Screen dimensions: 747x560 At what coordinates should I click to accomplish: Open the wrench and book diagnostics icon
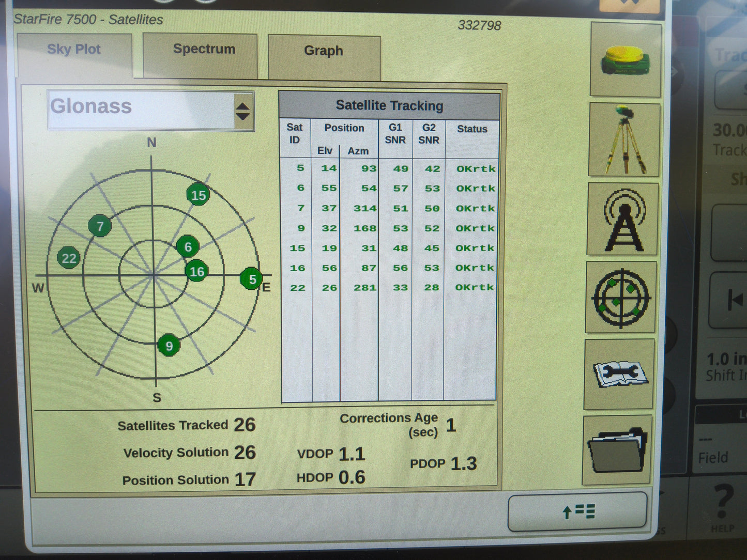pyautogui.click(x=619, y=374)
